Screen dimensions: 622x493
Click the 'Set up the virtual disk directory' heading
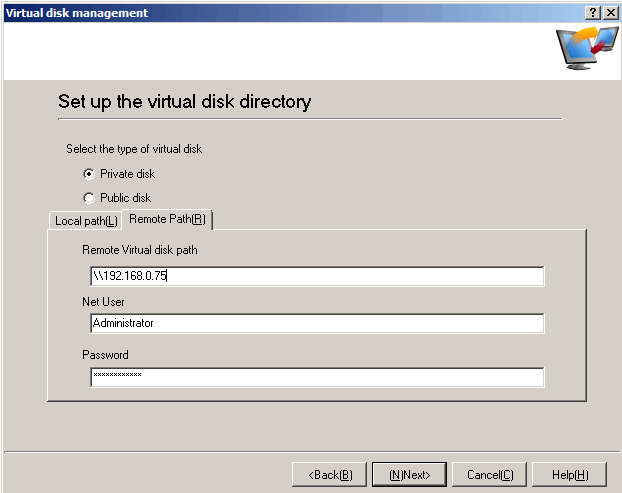(184, 102)
